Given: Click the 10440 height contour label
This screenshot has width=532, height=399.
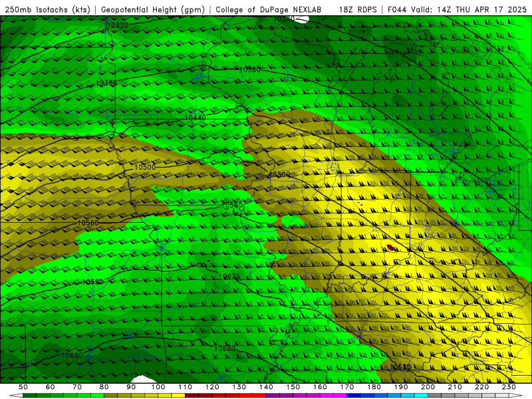Looking at the screenshot, I should [195, 118].
